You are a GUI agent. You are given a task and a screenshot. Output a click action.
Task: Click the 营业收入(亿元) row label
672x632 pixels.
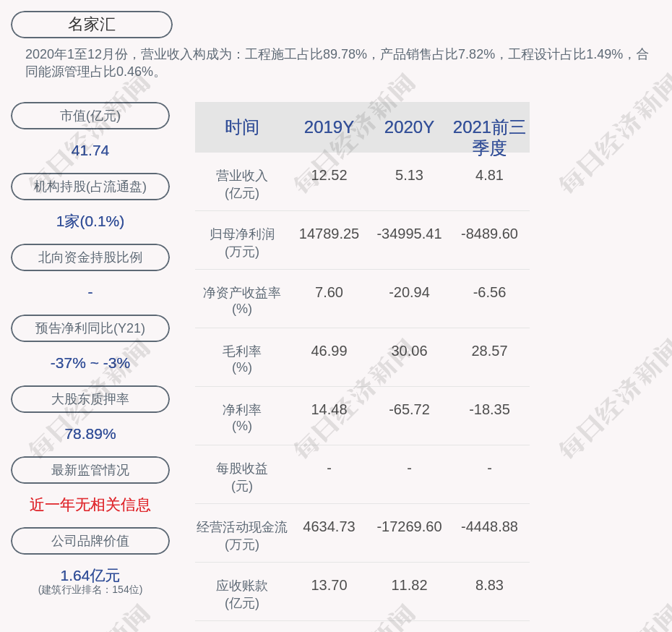click(x=242, y=184)
